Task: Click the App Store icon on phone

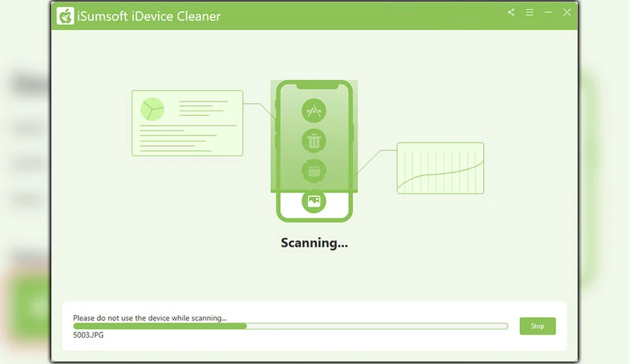Action: pyautogui.click(x=314, y=111)
